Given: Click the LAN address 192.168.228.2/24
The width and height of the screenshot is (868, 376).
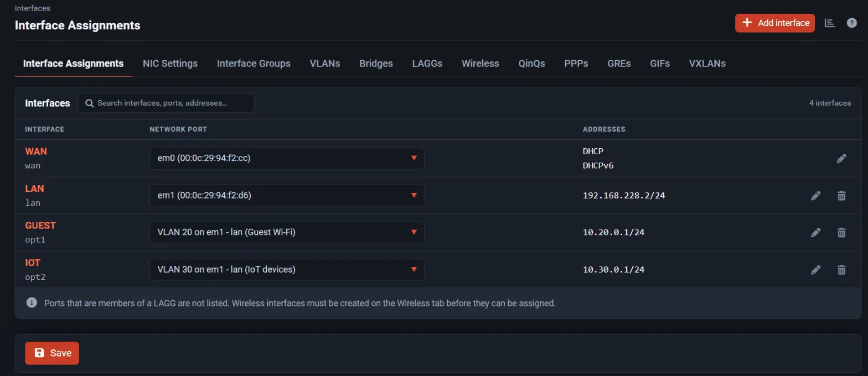Looking at the screenshot, I should pyautogui.click(x=624, y=196).
